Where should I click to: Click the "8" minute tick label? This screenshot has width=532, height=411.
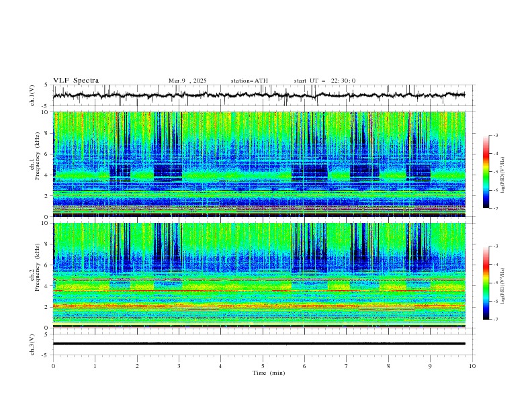coord(388,366)
